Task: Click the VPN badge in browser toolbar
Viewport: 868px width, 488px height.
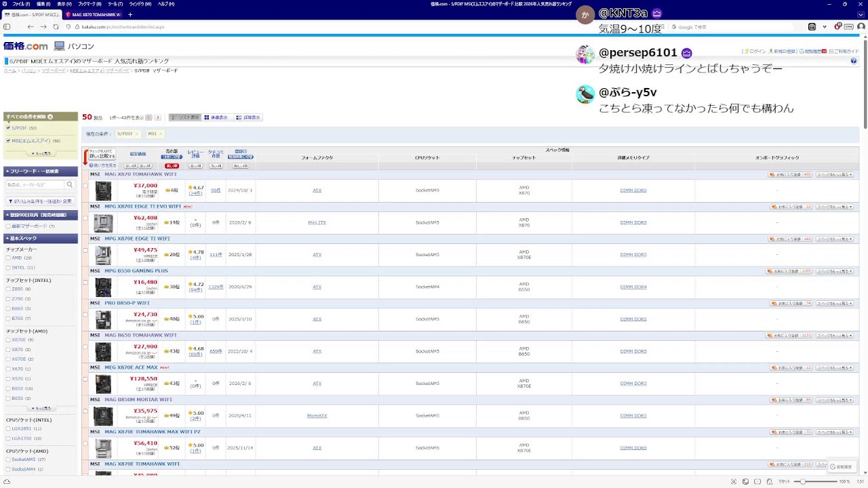Action: tap(848, 26)
